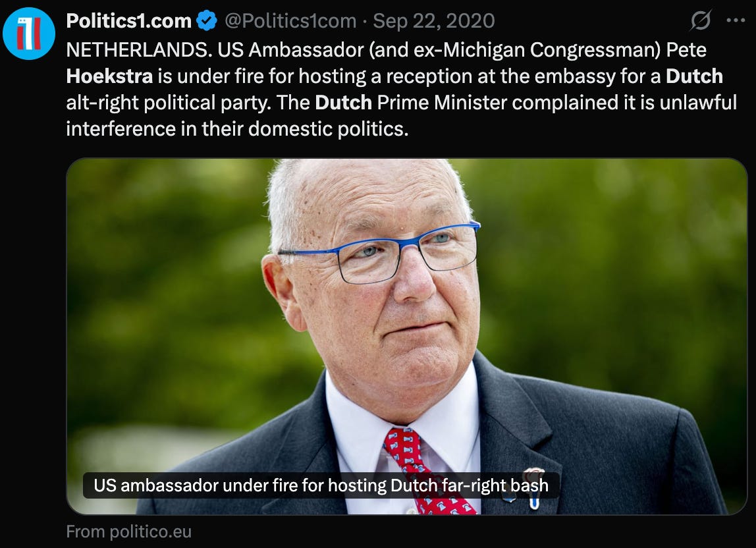Click the blue verified checkmark badge
This screenshot has height=548, width=756.
[x=207, y=21]
